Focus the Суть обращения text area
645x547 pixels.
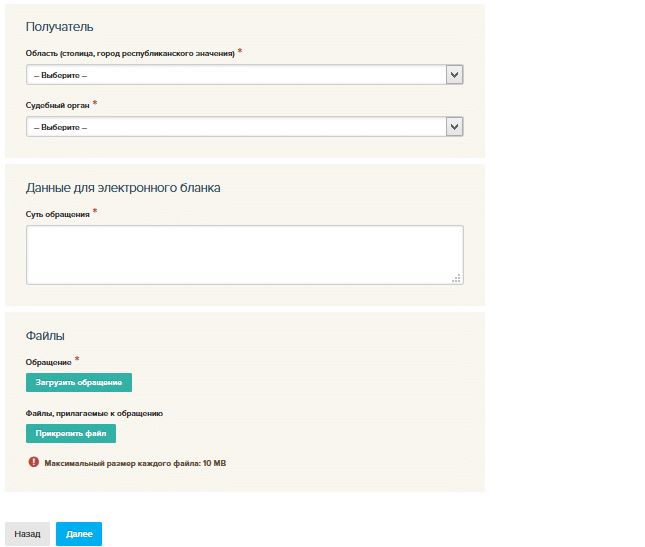click(x=244, y=254)
